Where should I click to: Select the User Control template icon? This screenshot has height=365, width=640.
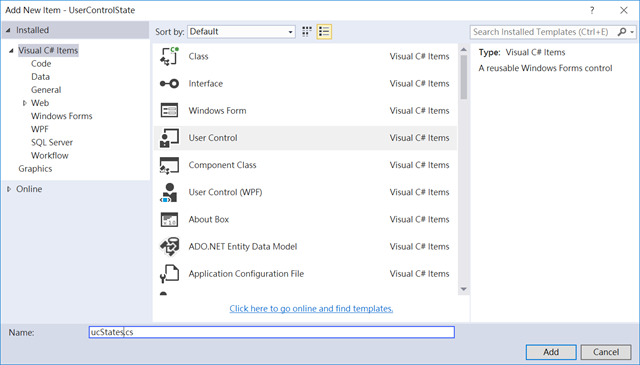click(x=169, y=138)
